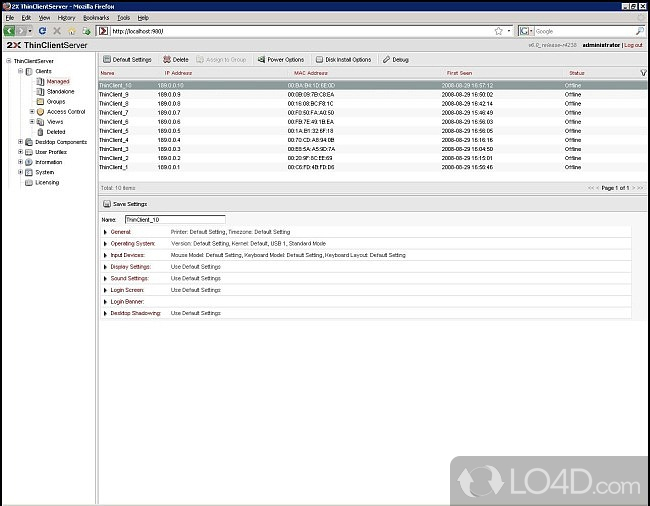Open Access Control in the tree
Image resolution: width=650 pixels, height=506 pixels.
66,111
